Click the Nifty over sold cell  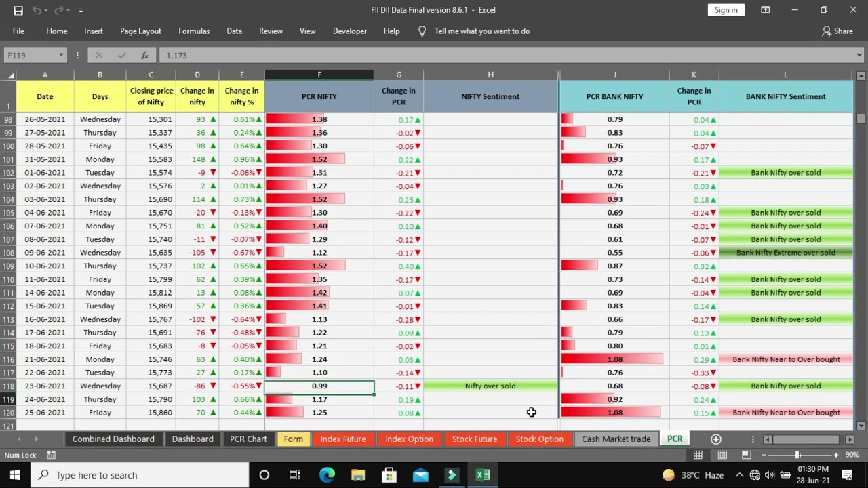coord(490,386)
